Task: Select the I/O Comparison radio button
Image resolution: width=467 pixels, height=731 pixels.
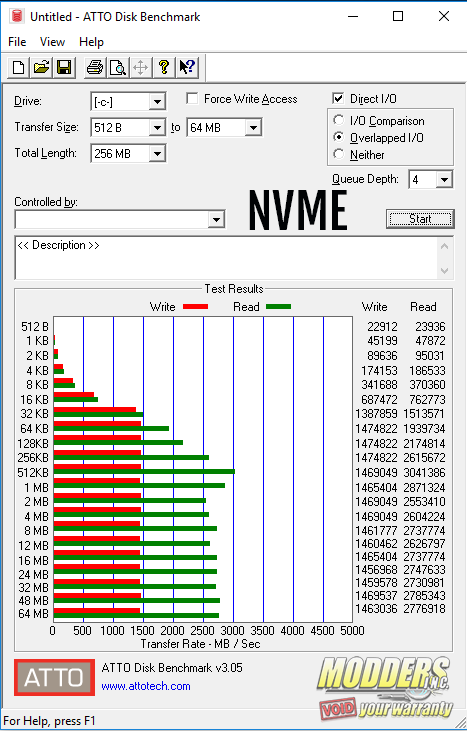Action: tap(339, 120)
